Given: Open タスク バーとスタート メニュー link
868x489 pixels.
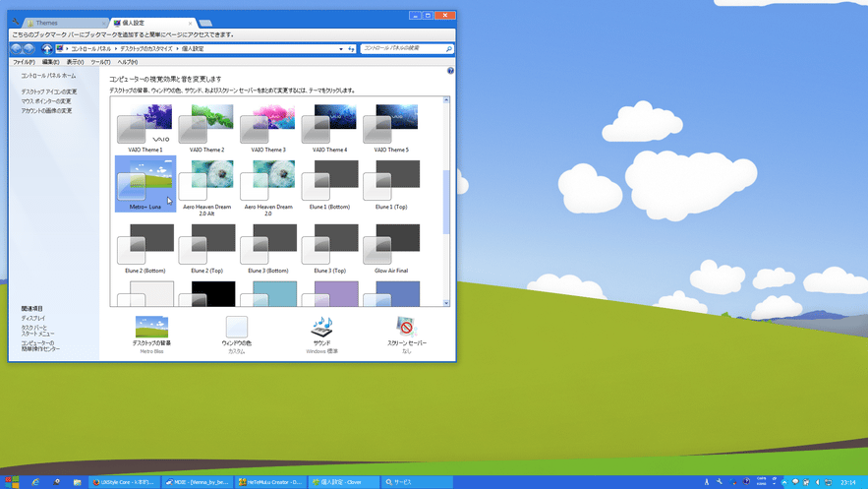Looking at the screenshot, I should pos(37,331).
